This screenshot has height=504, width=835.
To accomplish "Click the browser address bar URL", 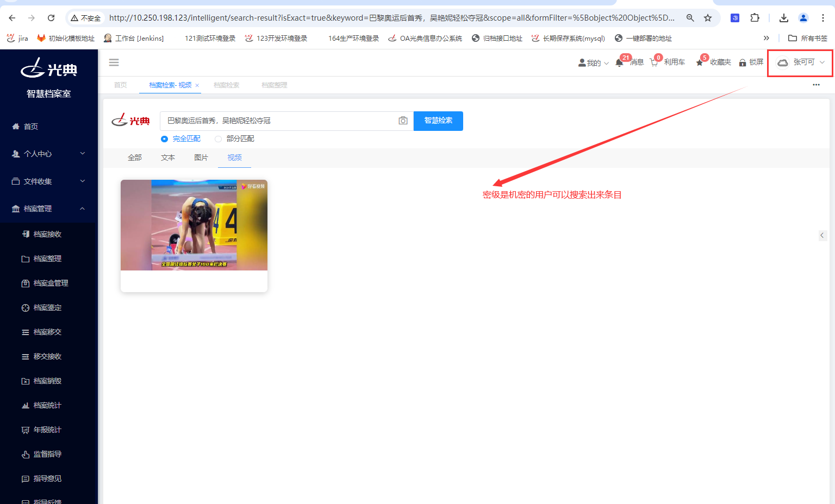I will point(391,18).
